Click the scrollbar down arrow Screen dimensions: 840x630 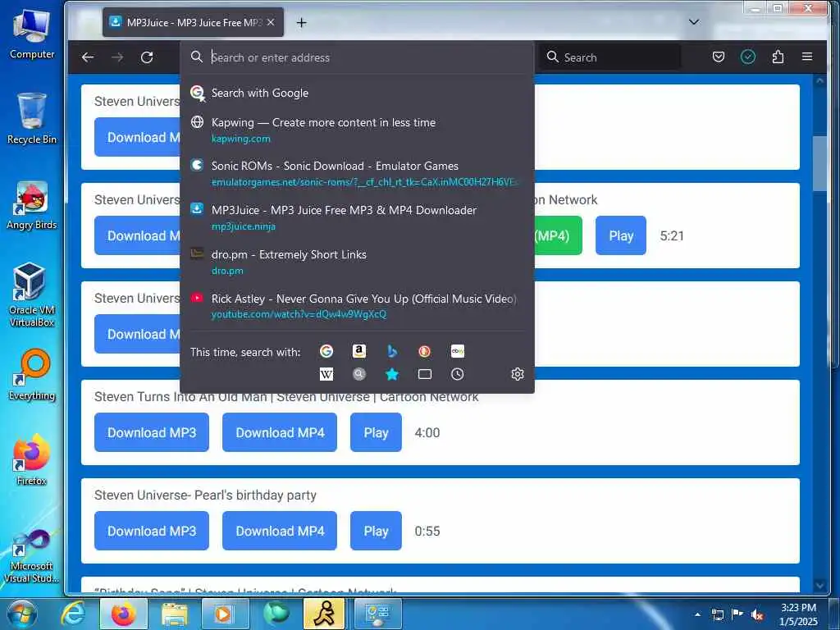[819, 585]
